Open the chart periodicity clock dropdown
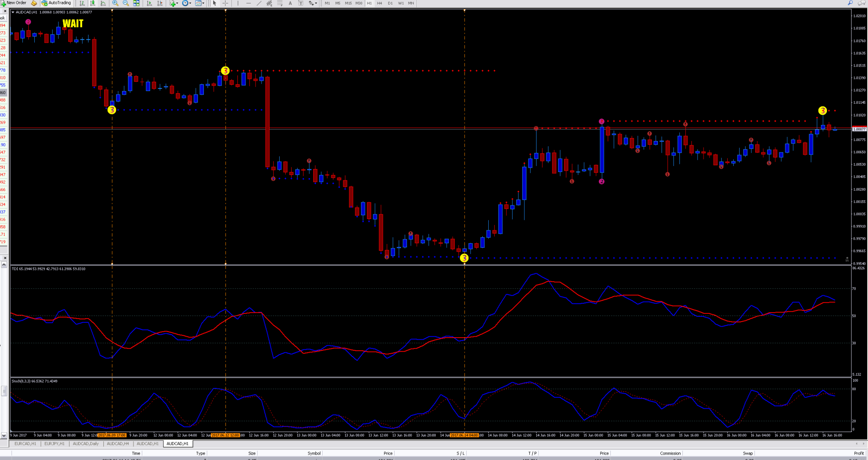The width and height of the screenshot is (868, 460). click(186, 3)
